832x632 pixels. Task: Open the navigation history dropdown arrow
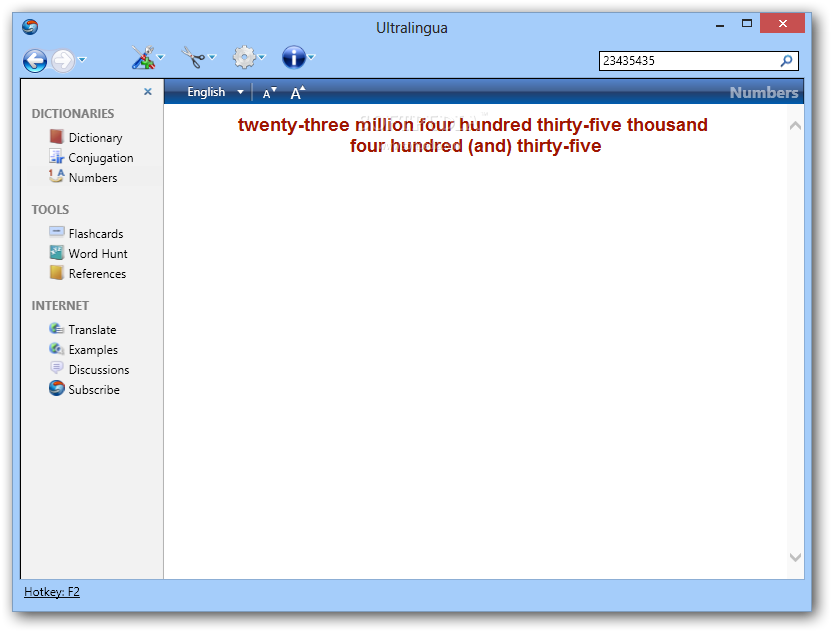click(82, 59)
